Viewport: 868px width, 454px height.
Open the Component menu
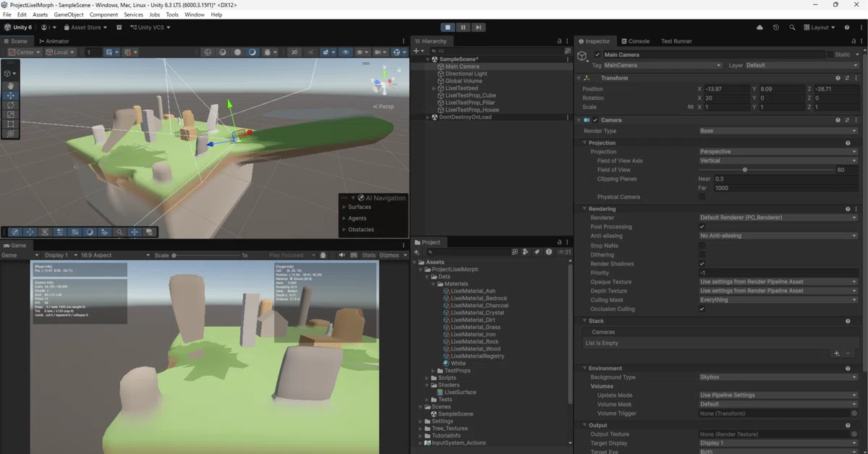103,14
